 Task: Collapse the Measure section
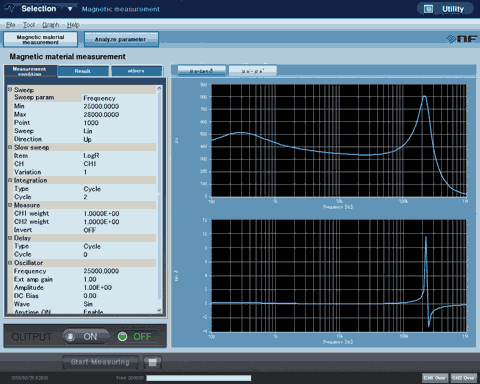(x=10, y=205)
